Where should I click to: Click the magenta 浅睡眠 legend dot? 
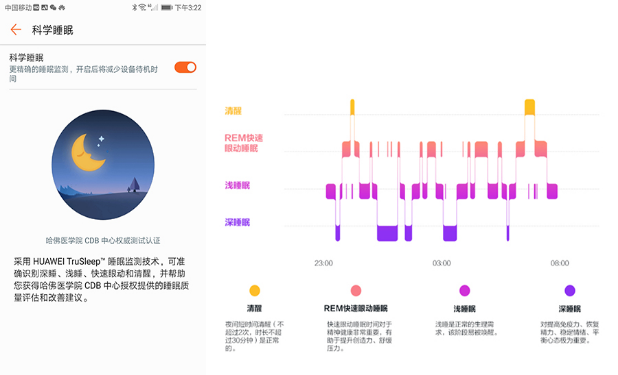click(x=465, y=291)
